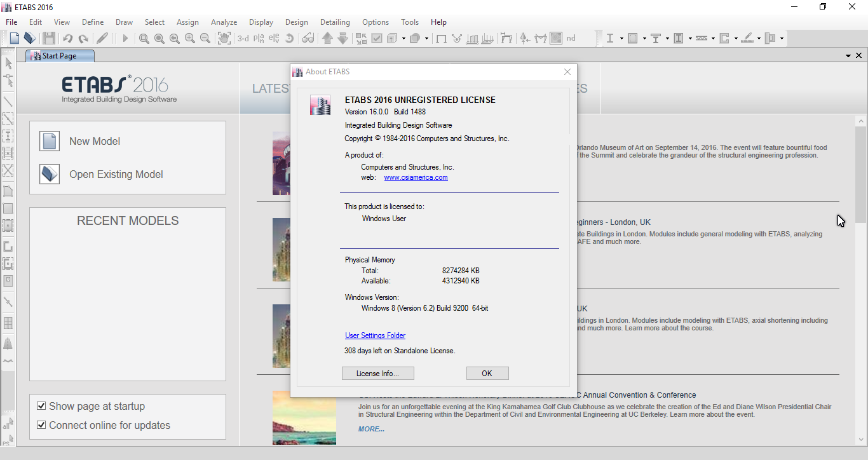
Task: Click the Move Up in List arrow
Action: pos(327,38)
